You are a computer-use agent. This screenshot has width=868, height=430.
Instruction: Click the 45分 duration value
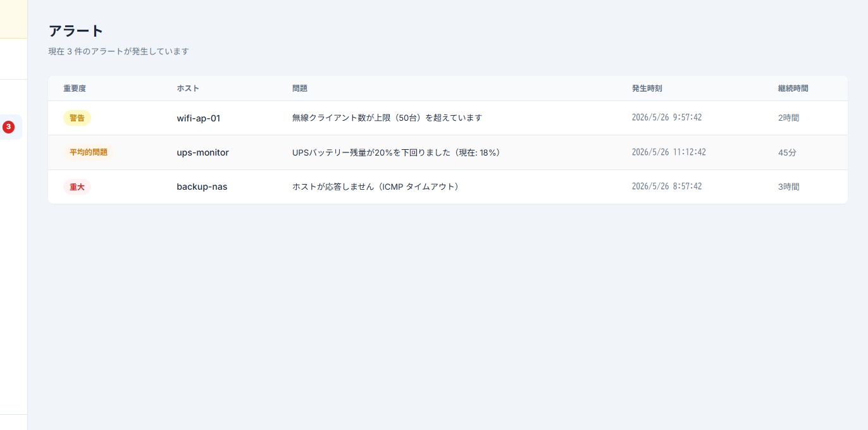click(x=787, y=152)
